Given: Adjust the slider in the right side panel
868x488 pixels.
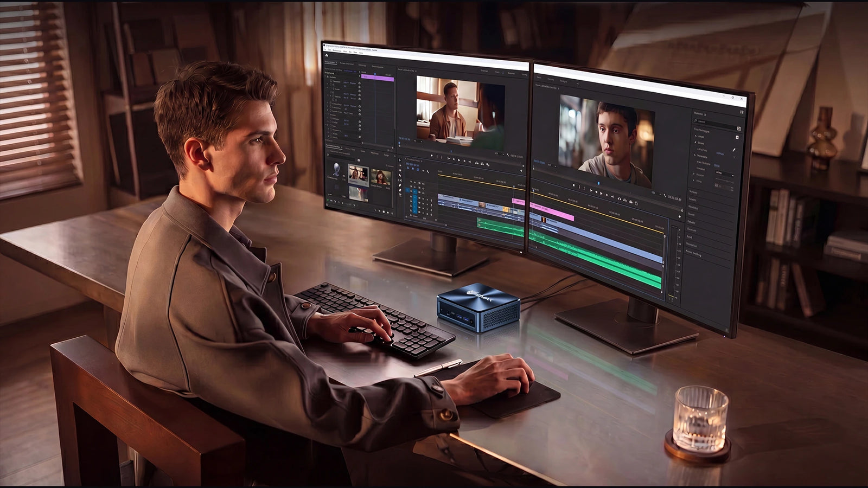Looking at the screenshot, I should 724,180.
